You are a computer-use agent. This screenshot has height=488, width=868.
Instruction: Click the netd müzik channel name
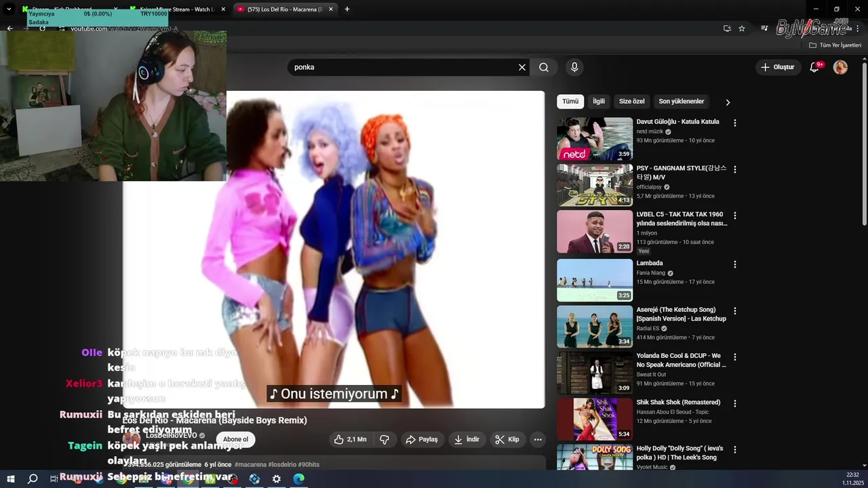click(650, 131)
